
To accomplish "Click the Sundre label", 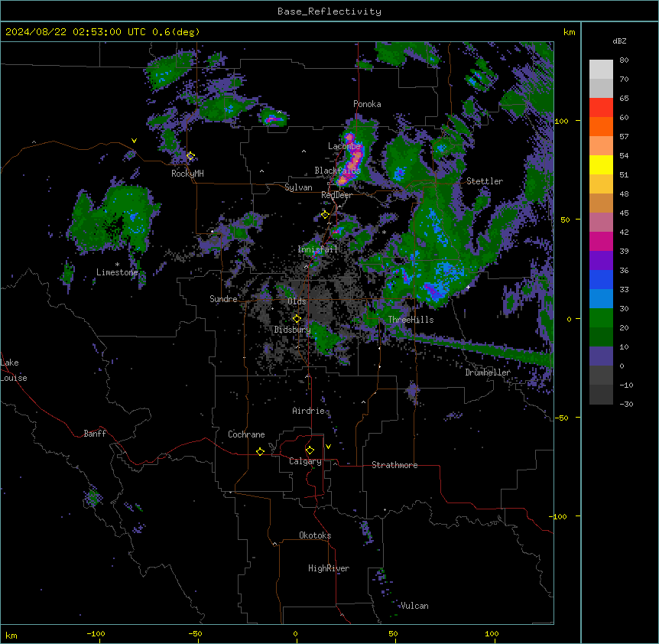I will 223,299.
